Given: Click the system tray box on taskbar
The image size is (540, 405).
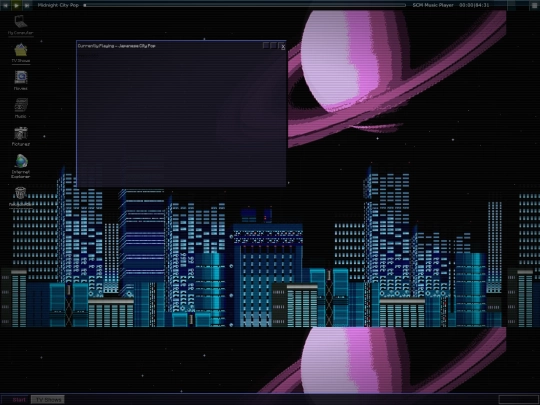Looking at the screenshot, I should (x=518, y=399).
